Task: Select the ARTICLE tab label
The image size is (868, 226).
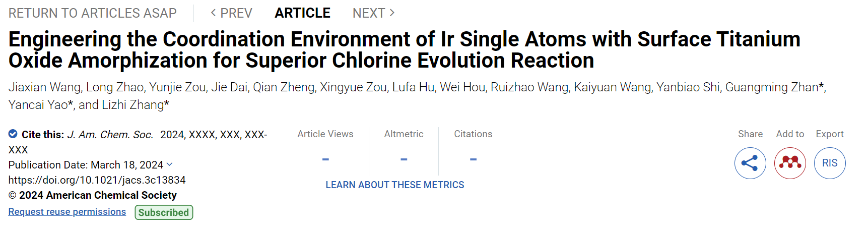Action: pyautogui.click(x=302, y=13)
